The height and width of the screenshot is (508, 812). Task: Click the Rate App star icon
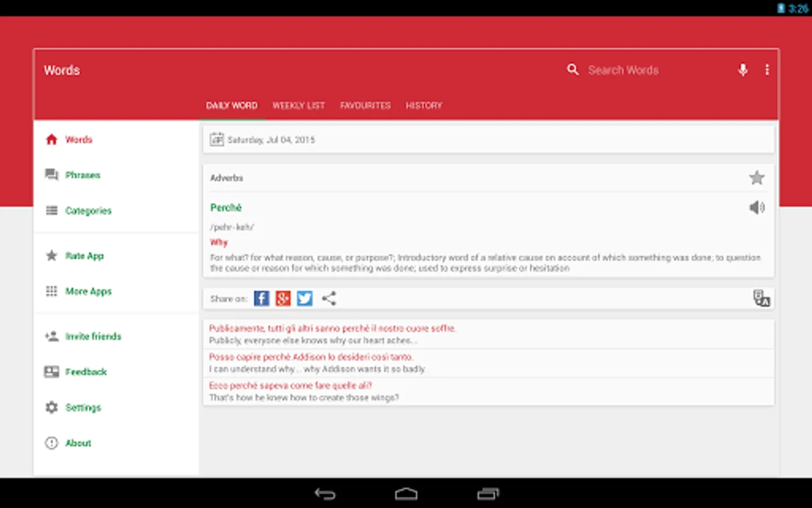point(51,256)
